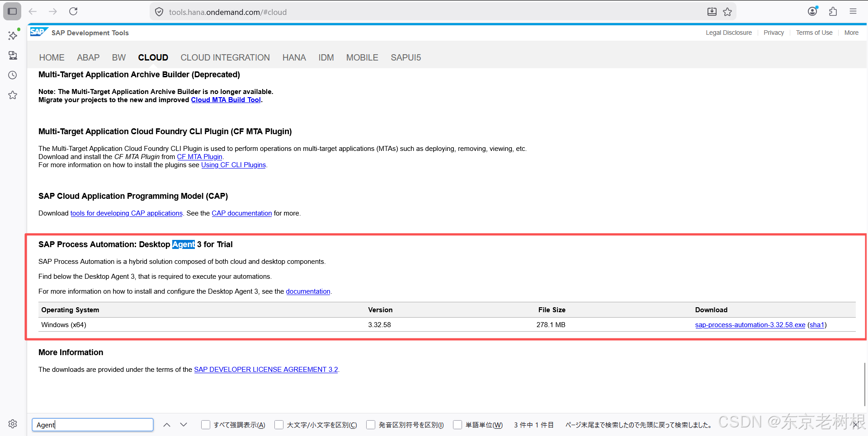Screen dimensions: 868x436
Task: Open the account profile icon
Action: tap(813, 11)
